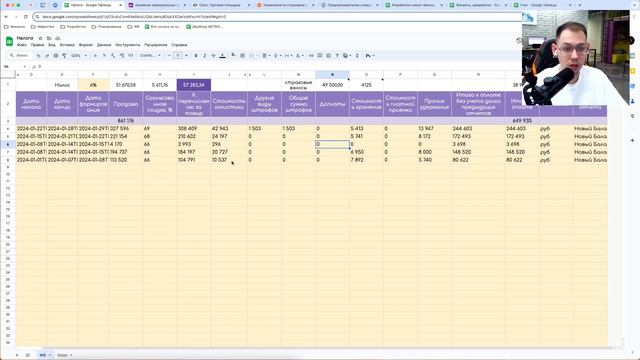This screenshot has width=640, height=360.
Task: Select the purple cell 57 282,34
Action: pos(194,85)
